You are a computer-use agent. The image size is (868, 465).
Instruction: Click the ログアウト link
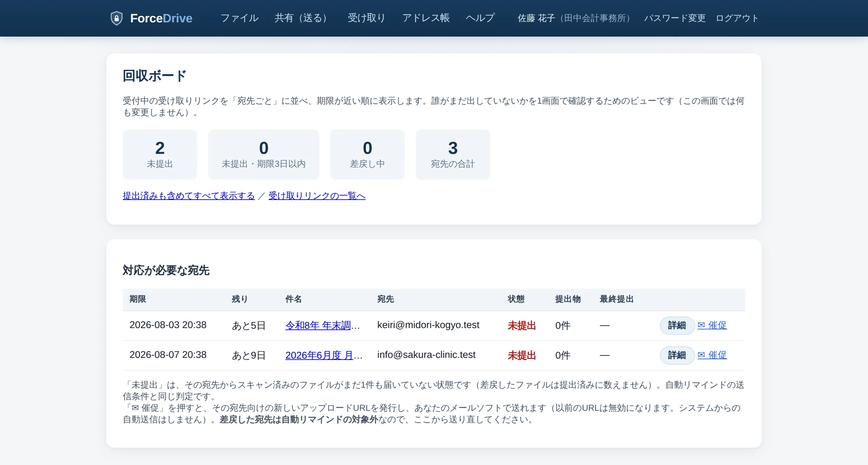[737, 18]
